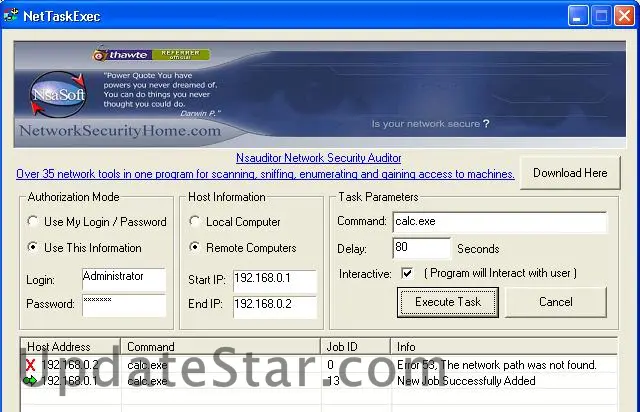Image resolution: width=640 pixels, height=412 pixels.
Task: Click calc.exe in the 192.168.0.2 row
Action: click(147, 365)
